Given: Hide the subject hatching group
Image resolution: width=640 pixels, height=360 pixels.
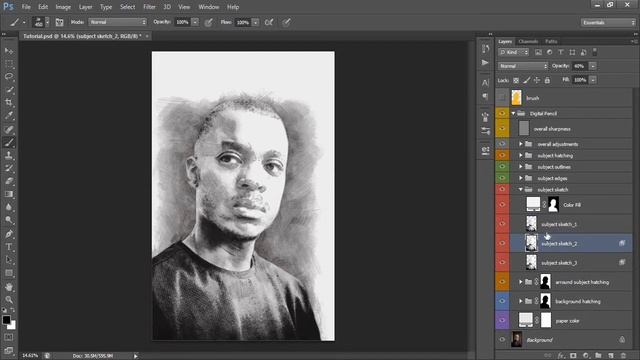Looking at the screenshot, I should tap(502, 156).
